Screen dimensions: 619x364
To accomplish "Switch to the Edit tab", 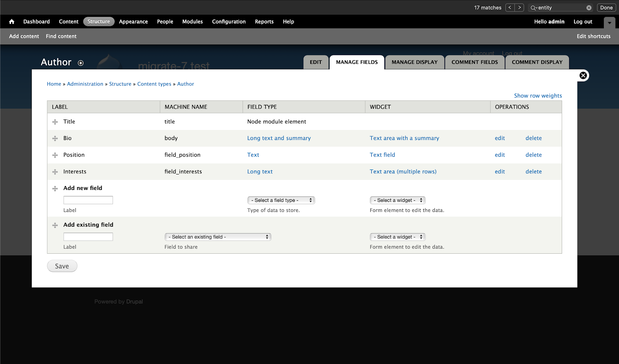I will coord(316,62).
